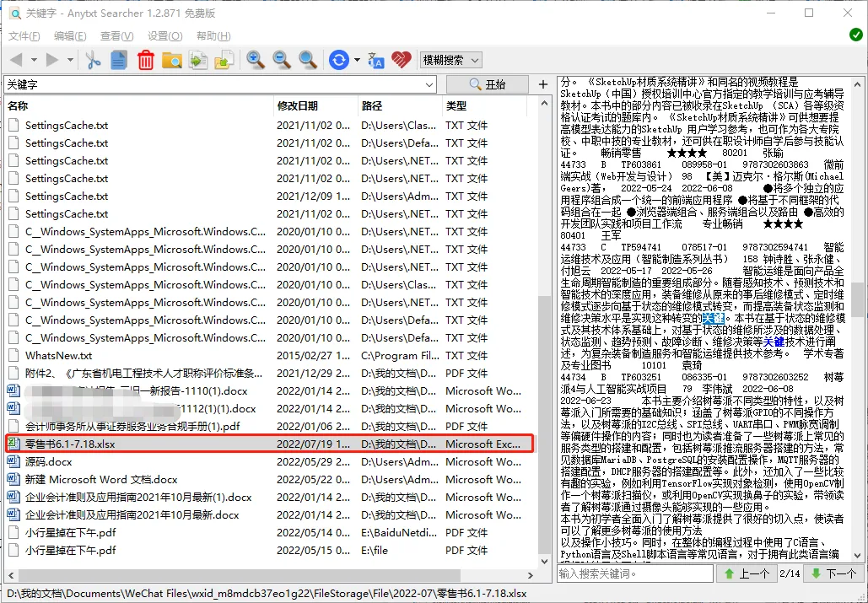The width and height of the screenshot is (868, 603).
Task: Open the 模糊搜索 search mode dropdown
Action: 450,60
